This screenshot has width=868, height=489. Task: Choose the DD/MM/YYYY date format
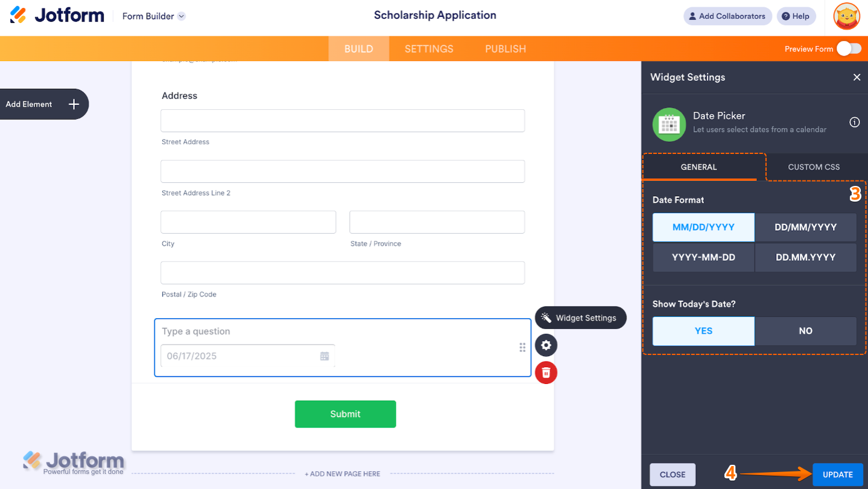(805, 227)
